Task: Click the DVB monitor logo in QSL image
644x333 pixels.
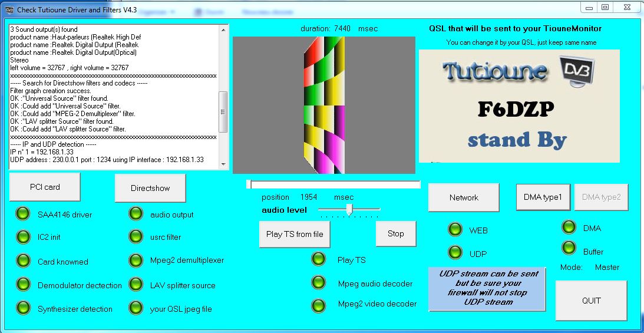Action: click(x=577, y=71)
